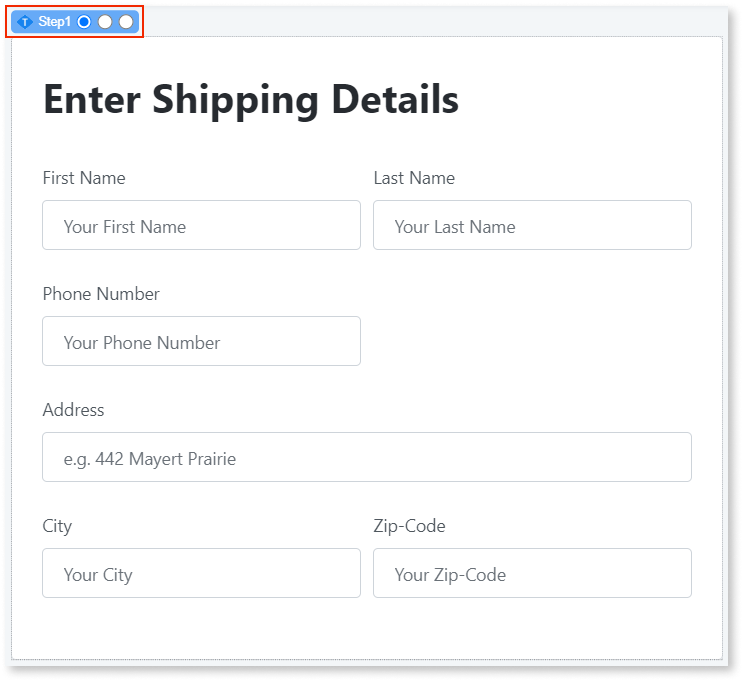743x681 pixels.
Task: Click the Your Phone Number field
Action: point(201,342)
